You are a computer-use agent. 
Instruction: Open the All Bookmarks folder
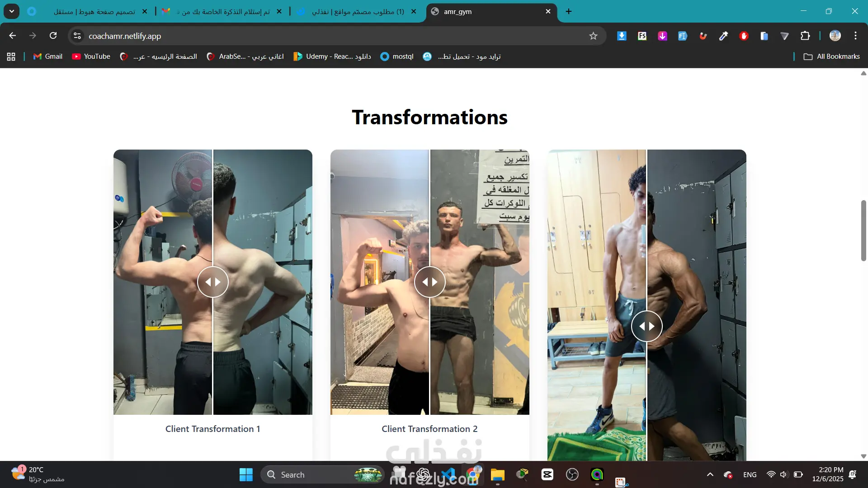[x=831, y=56]
